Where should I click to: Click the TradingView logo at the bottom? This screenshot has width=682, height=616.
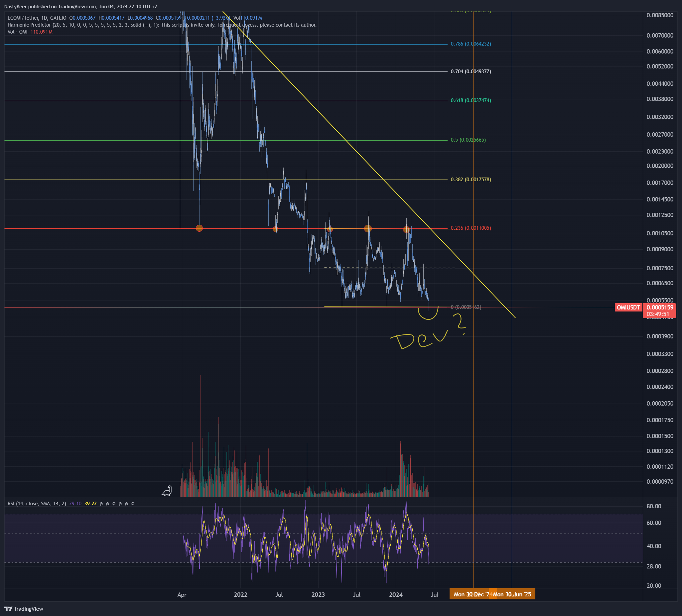tap(24, 609)
